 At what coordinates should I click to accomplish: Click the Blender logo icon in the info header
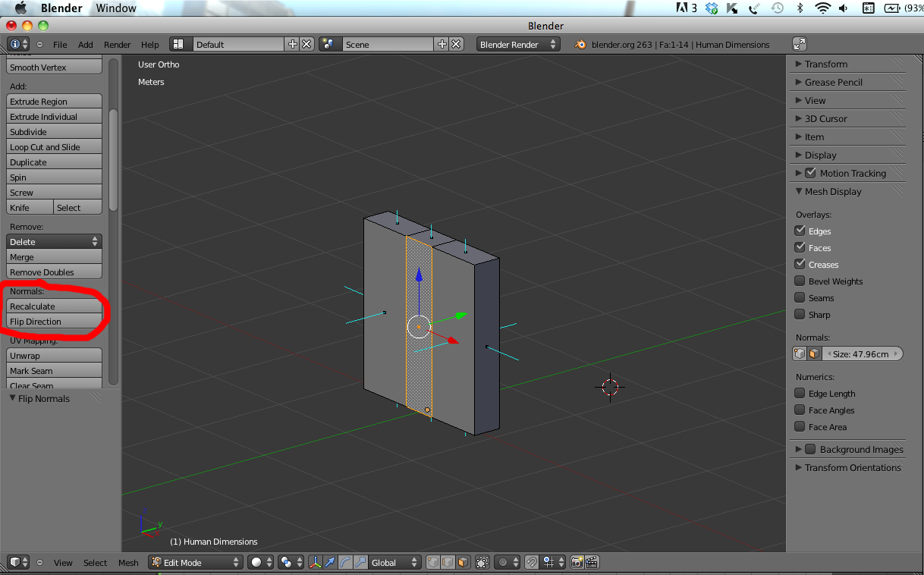click(580, 45)
